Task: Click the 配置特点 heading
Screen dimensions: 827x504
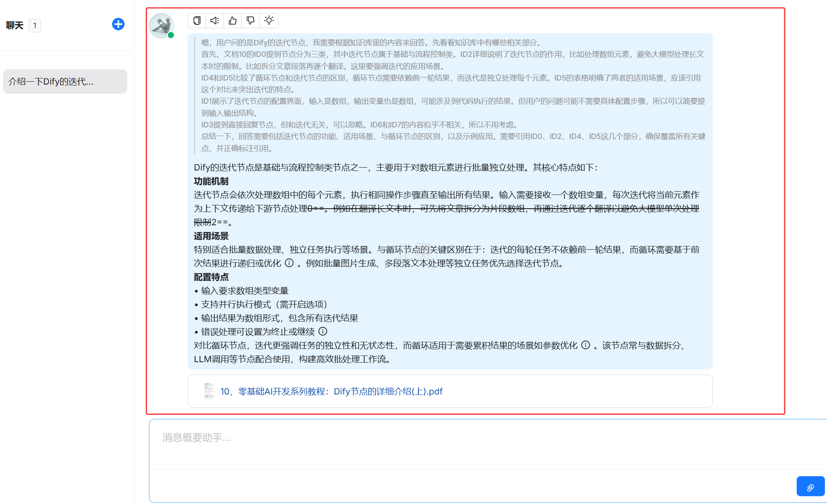Action: (x=211, y=277)
